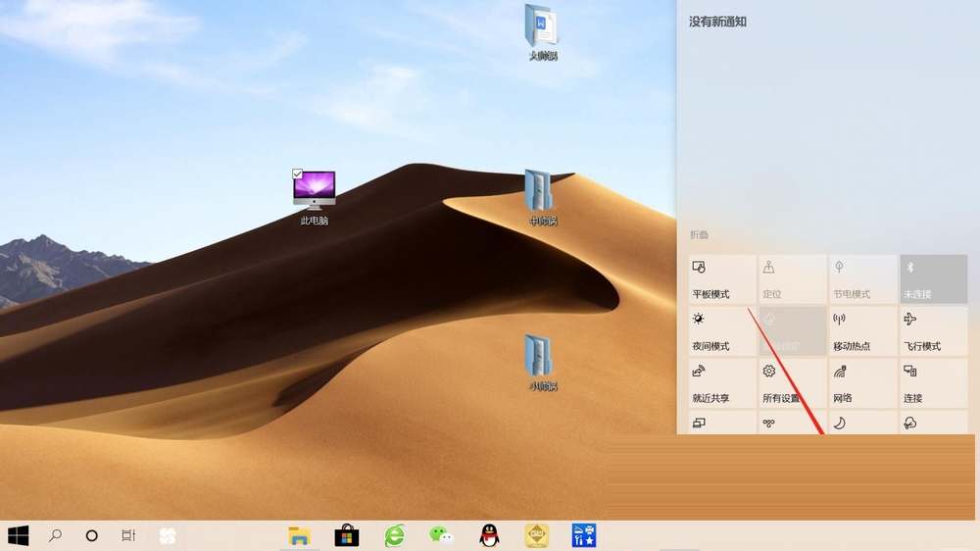The width and height of the screenshot is (980, 551).
Task: Enable 飞行模式 airplane mode
Action: tap(934, 330)
